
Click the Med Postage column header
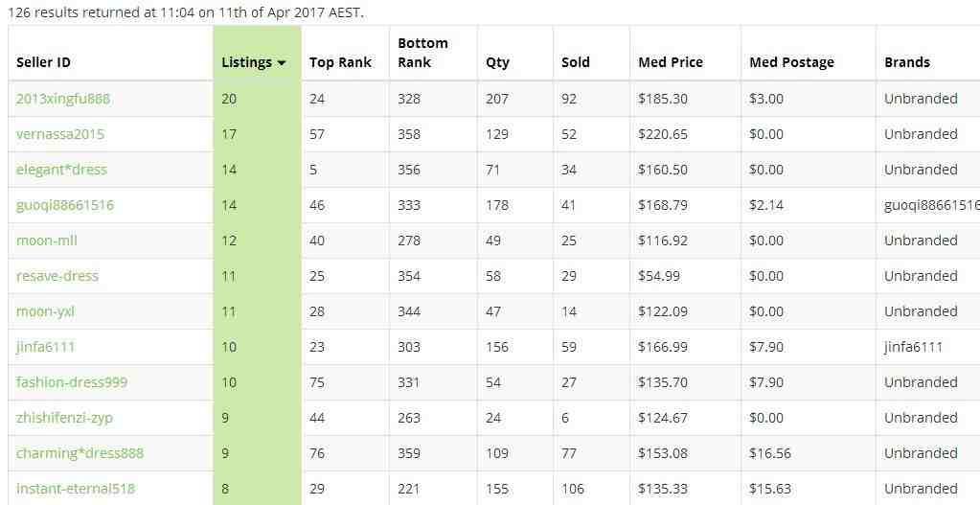click(791, 62)
